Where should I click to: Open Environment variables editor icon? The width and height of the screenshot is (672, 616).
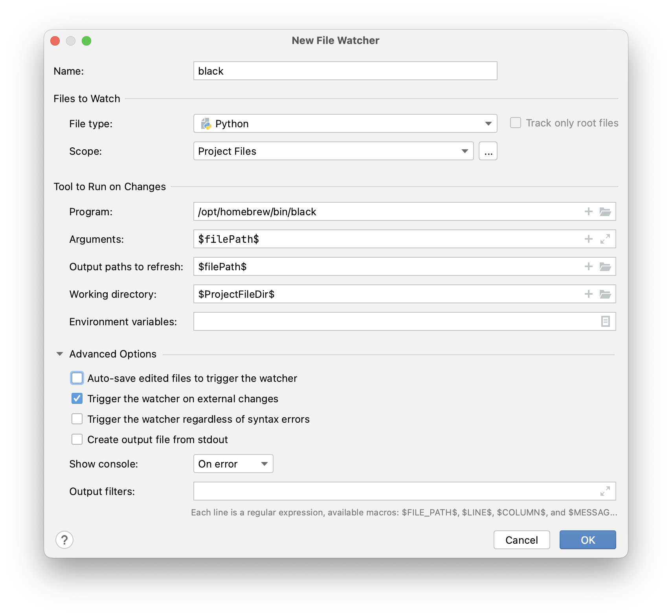coord(605,322)
